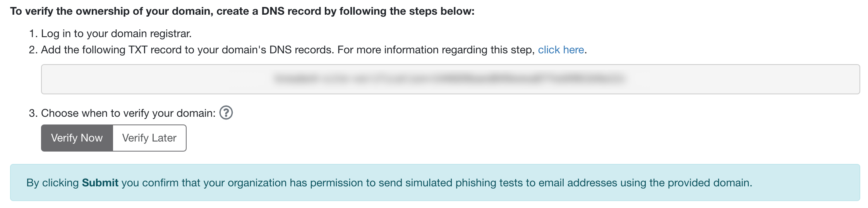868x208 pixels.
Task: Click the bold Submit word in banner
Action: tap(100, 182)
